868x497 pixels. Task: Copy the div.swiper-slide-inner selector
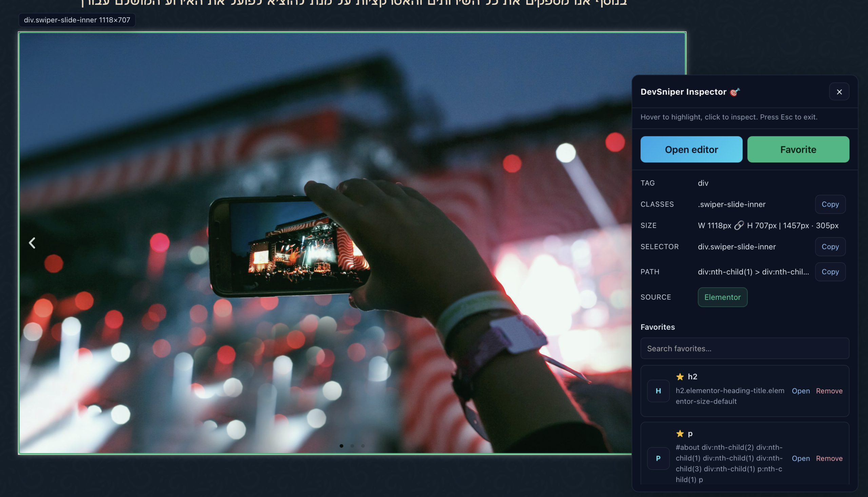pyautogui.click(x=830, y=246)
